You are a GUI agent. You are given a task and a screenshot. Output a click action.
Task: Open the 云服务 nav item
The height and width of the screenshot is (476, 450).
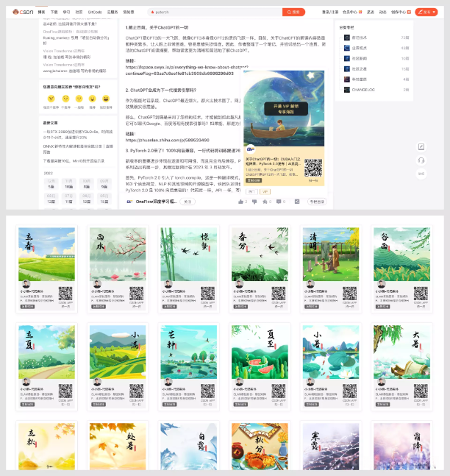coord(113,13)
